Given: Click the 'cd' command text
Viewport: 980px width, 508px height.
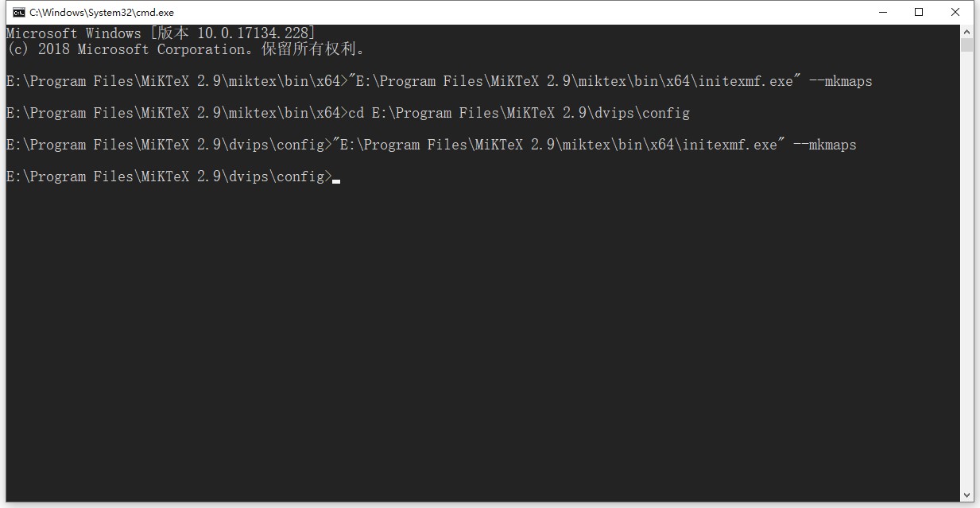Looking at the screenshot, I should 356,113.
